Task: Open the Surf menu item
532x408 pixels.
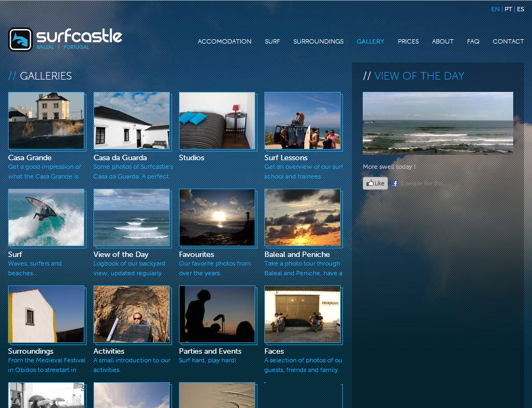Action: tap(272, 41)
